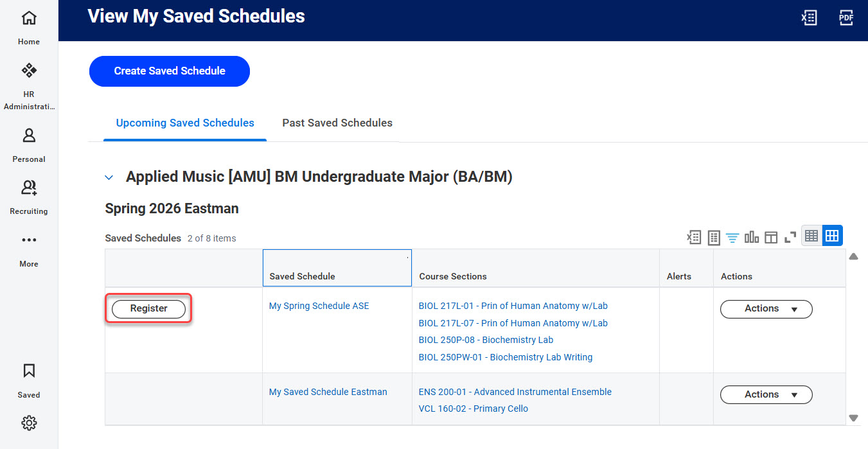Open Recruiting in the left sidebar
This screenshot has height=449, width=868.
[29, 197]
